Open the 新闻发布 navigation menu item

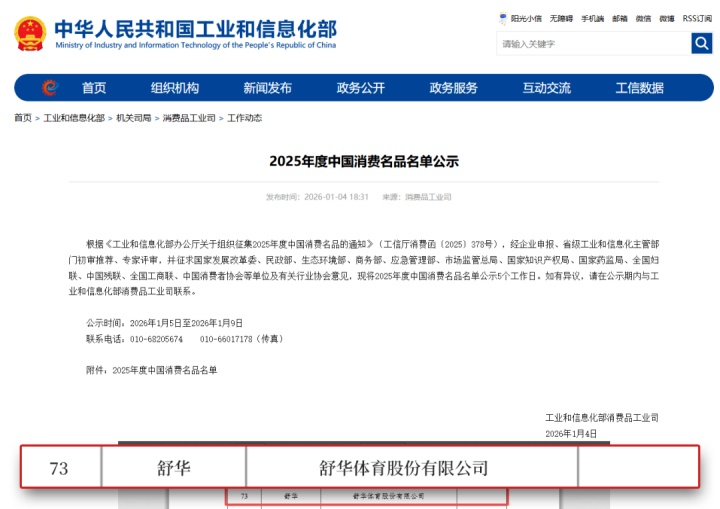pyautogui.click(x=268, y=88)
